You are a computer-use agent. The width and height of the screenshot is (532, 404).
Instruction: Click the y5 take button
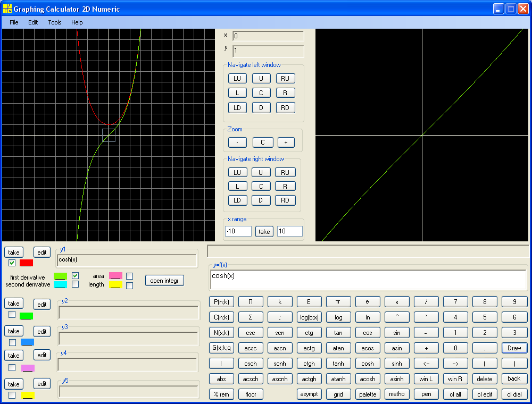click(14, 384)
